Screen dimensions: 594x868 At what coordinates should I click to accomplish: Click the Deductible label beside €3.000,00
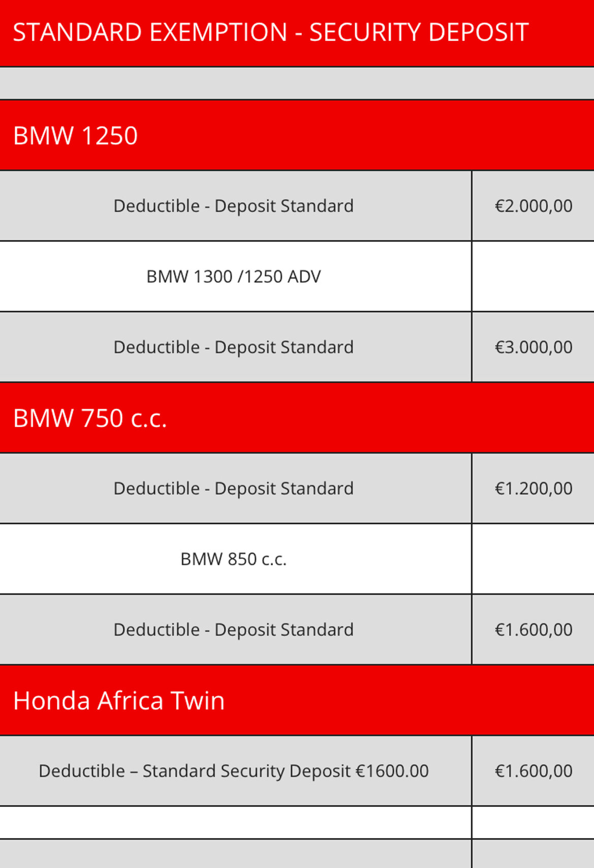[233, 347]
